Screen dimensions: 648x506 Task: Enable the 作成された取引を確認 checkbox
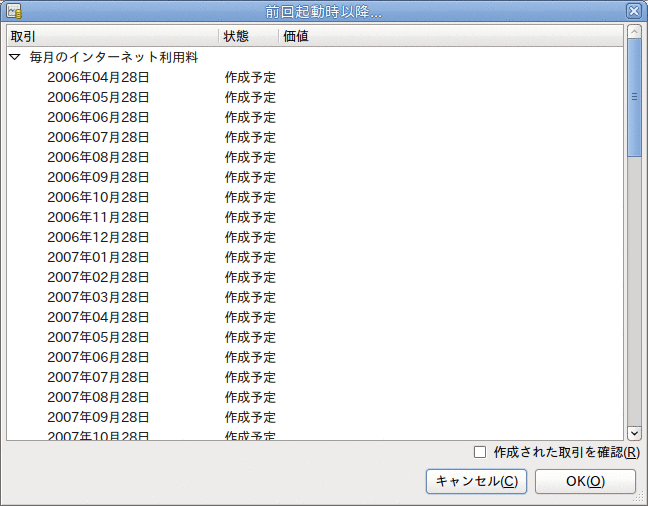(x=480, y=452)
